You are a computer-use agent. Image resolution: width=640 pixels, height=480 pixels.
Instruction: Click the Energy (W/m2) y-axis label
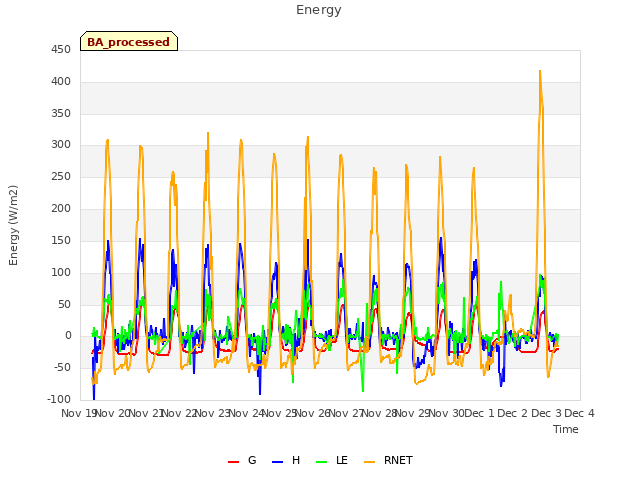[x=13, y=225]
